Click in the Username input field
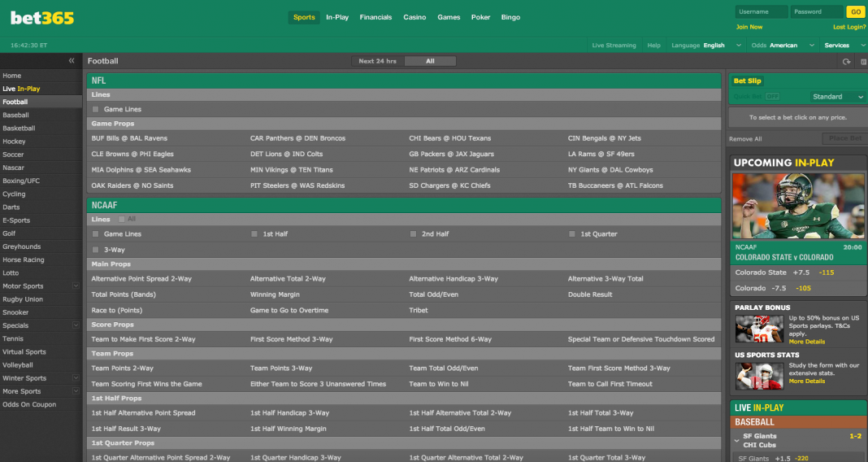Image resolution: width=868 pixels, height=462 pixels. tap(761, 12)
